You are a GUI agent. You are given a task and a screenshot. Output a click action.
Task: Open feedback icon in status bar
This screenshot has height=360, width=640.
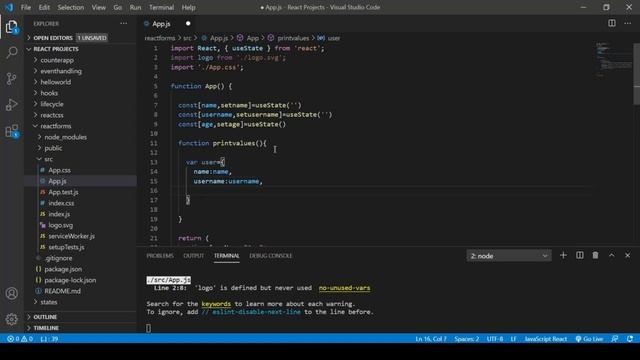point(615,339)
